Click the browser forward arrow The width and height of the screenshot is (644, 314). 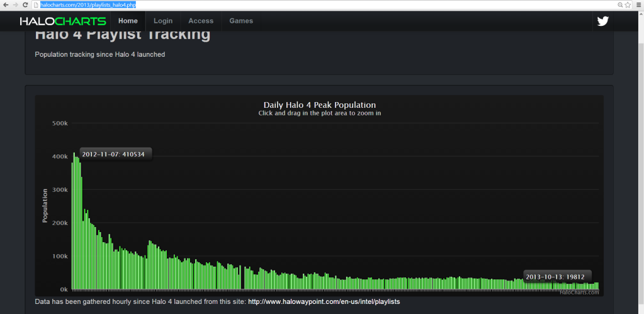16,5
